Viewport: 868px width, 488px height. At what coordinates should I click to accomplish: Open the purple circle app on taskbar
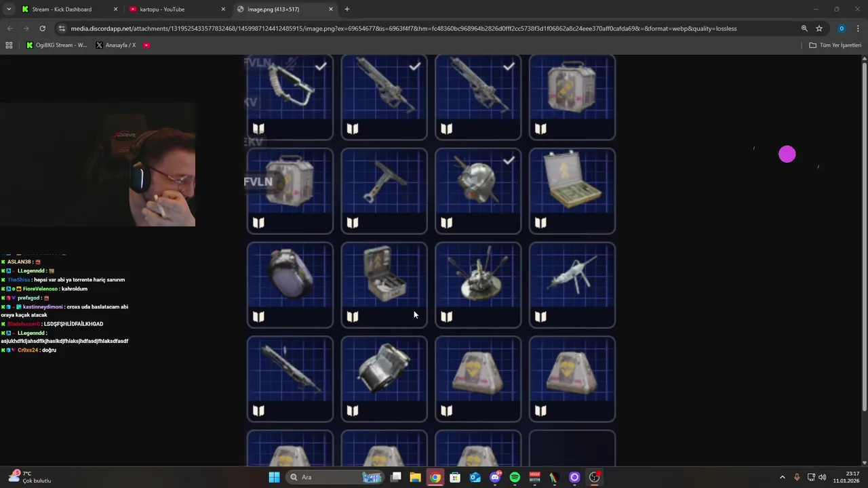point(574,477)
